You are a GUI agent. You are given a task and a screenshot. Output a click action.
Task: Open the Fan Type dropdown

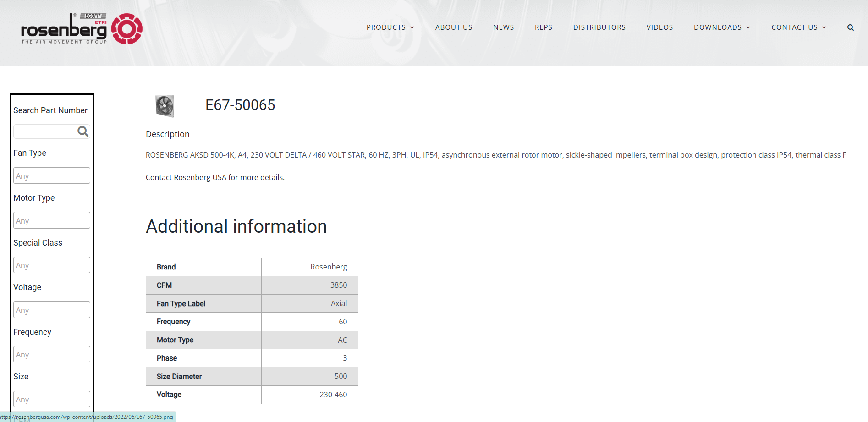click(52, 176)
